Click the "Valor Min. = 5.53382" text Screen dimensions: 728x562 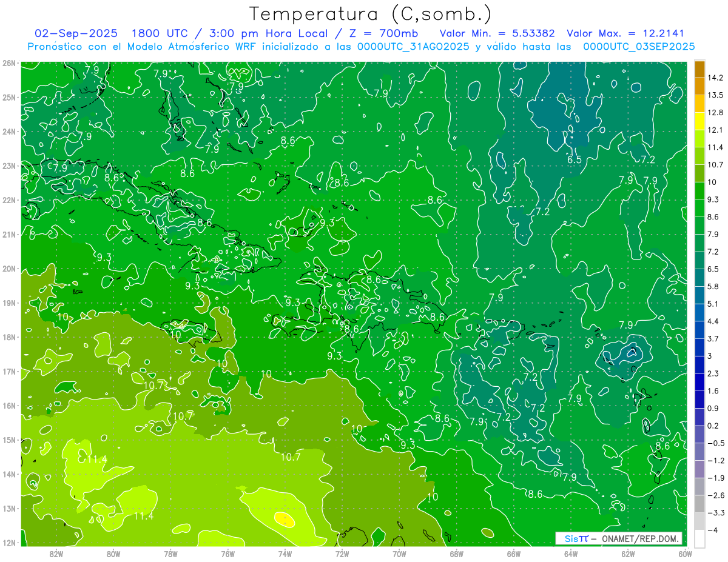coord(497,33)
